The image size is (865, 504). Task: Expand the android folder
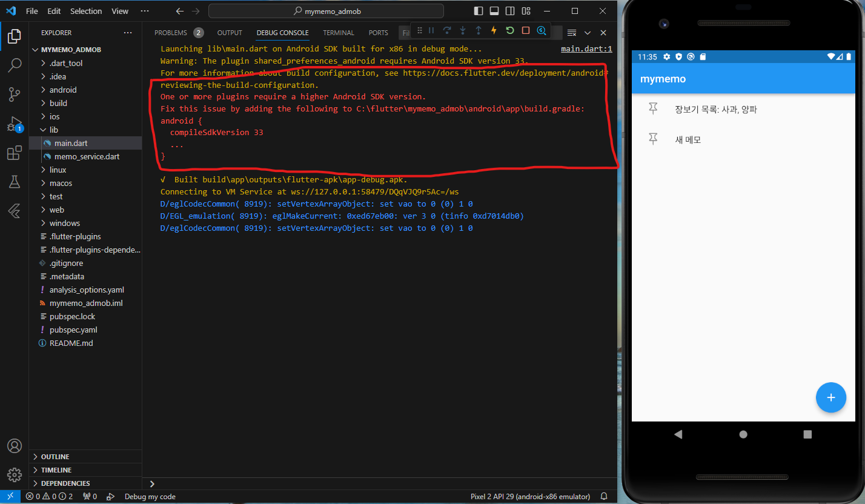[85, 90]
